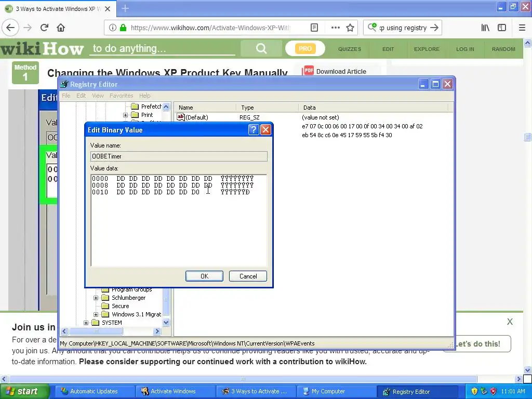The height and width of the screenshot is (399, 532).
Task: Open Registry Editor File menu
Action: click(x=66, y=96)
